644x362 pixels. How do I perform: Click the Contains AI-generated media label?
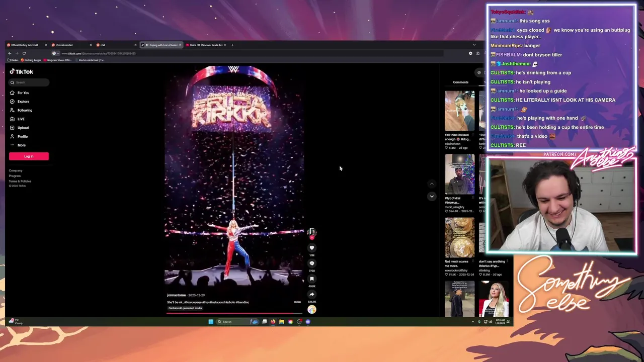pos(185,308)
